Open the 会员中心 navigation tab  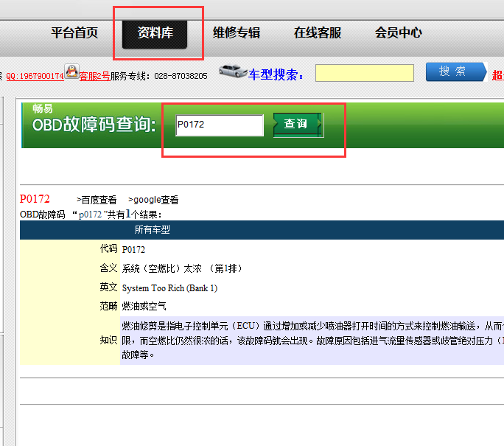click(398, 32)
